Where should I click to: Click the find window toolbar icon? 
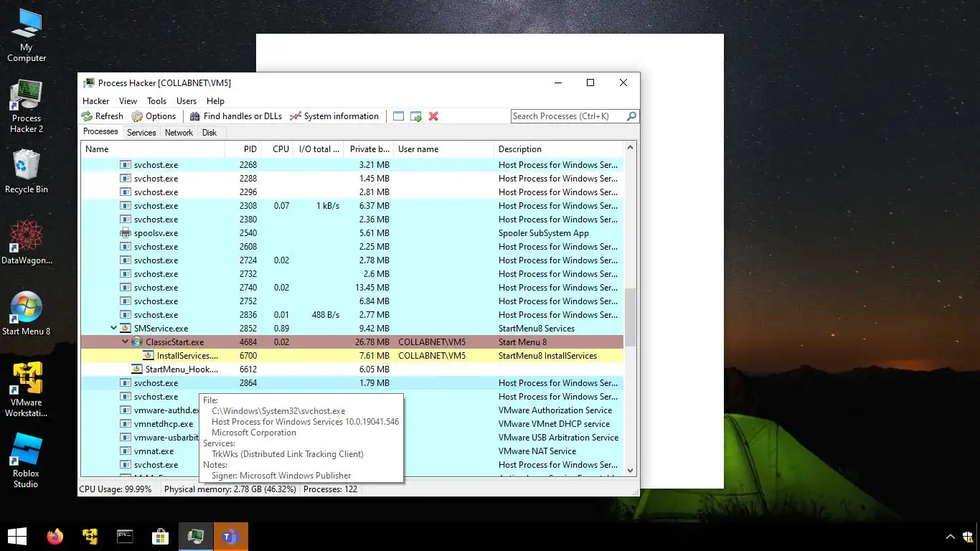(x=398, y=116)
